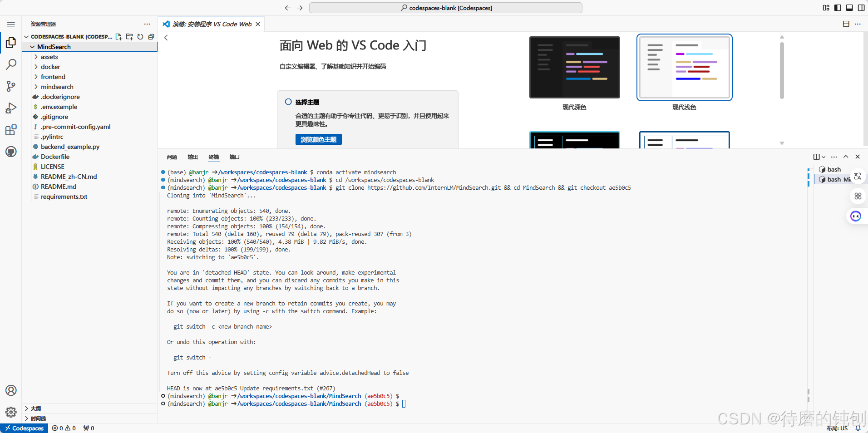Screen dimensions: 868x433
Task: Maximize the terminal panel size
Action: [846, 157]
